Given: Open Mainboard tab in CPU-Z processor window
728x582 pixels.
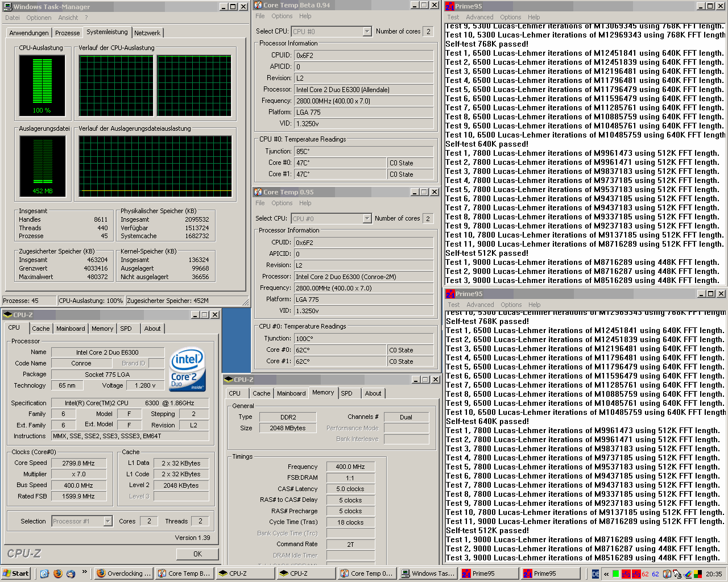Looking at the screenshot, I should click(71, 329).
